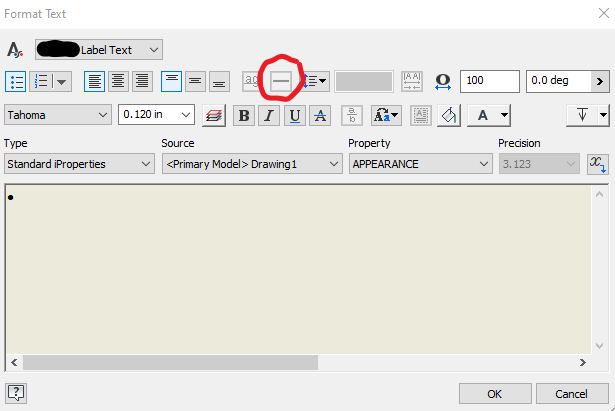Open the Source dropdown Primary Model Drawing1

tap(252, 164)
